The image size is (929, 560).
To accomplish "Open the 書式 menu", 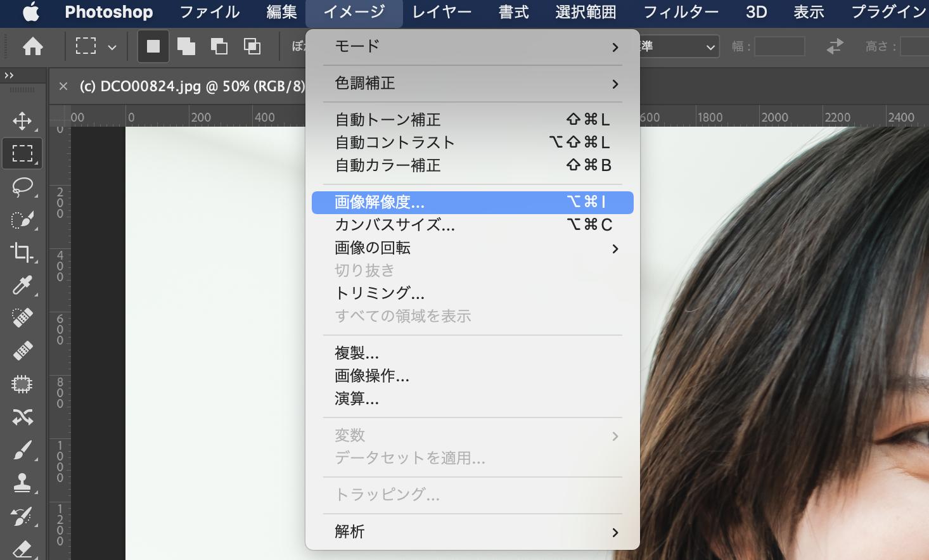I will click(513, 12).
